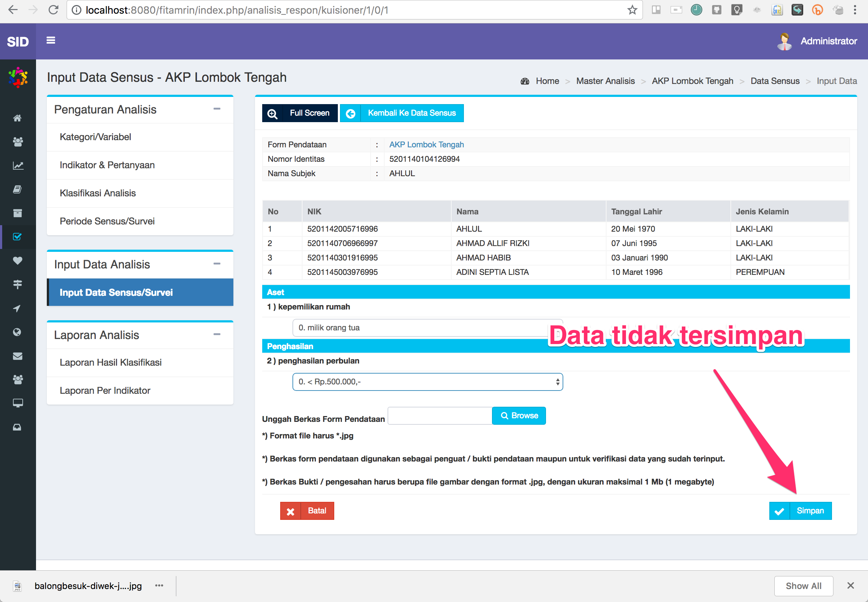The width and height of the screenshot is (868, 602).
Task: Click the Batal cancel button
Action: (x=307, y=511)
